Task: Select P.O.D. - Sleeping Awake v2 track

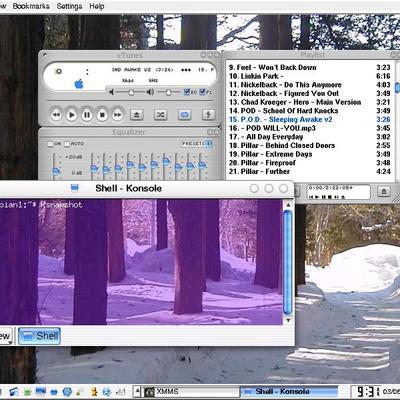Action: coord(309,120)
